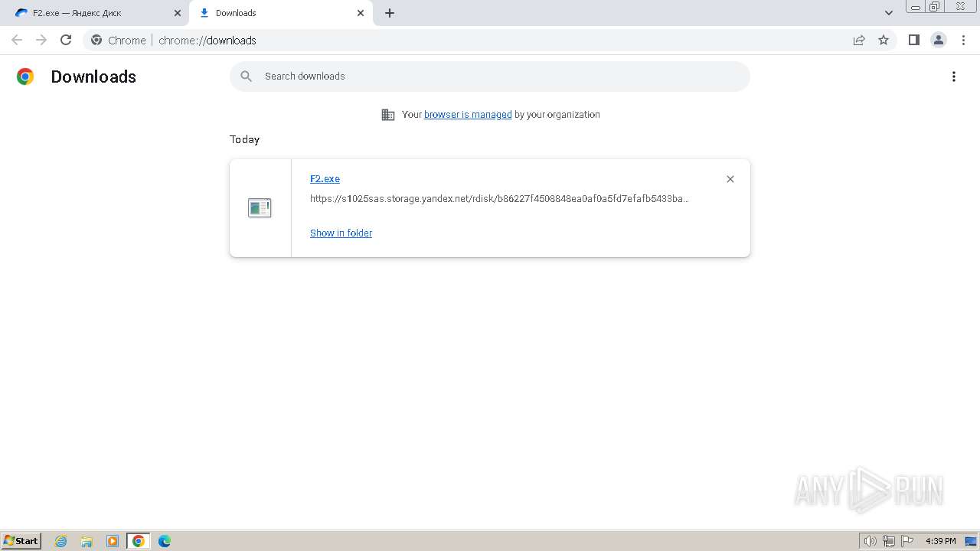
Task: Share this page icon in address bar
Action: (x=859, y=40)
